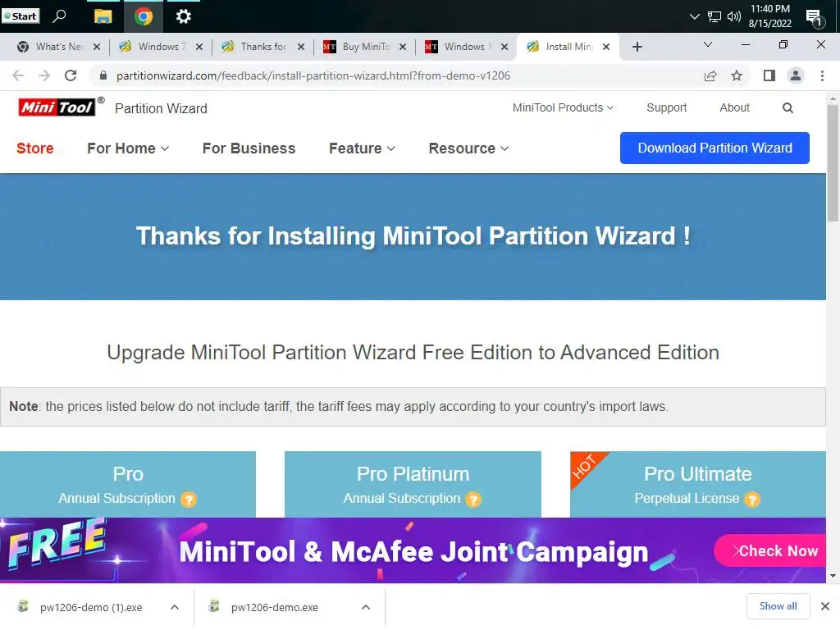
Task: Open a new tab with plus button
Action: point(637,47)
